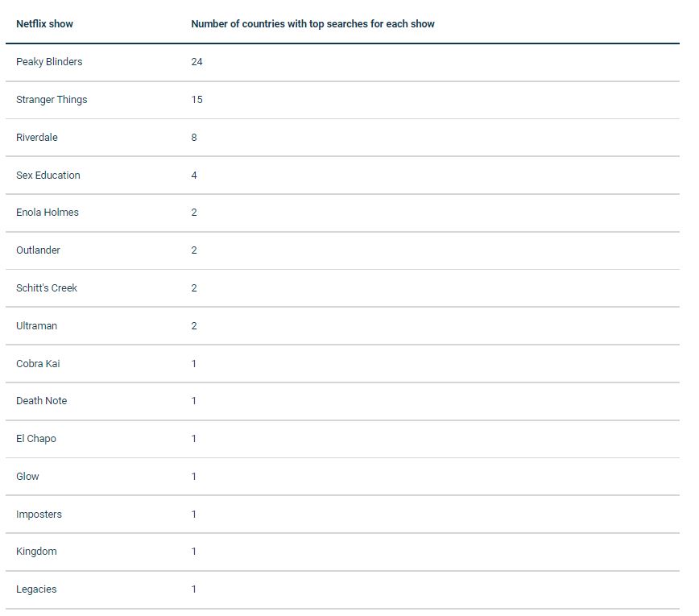Select the Outlander row label
The height and width of the screenshot is (616, 699).
coord(38,250)
